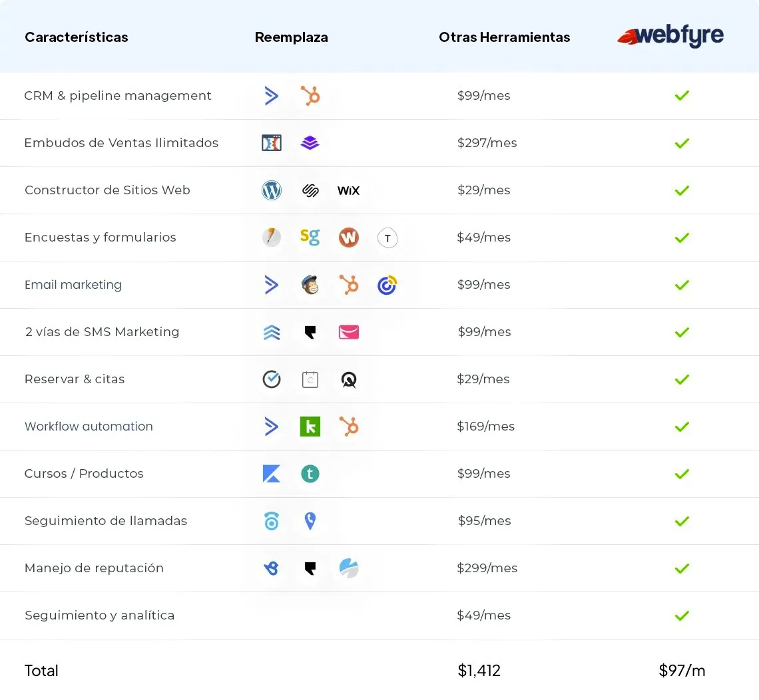Click the Constructor de Sitios Web label
Screen dimensions: 759x700
(x=107, y=190)
